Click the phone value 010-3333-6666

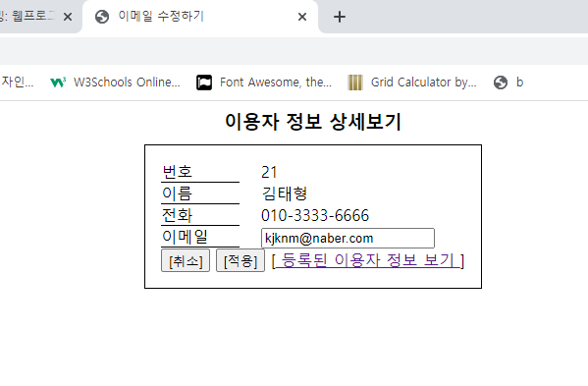[315, 215]
